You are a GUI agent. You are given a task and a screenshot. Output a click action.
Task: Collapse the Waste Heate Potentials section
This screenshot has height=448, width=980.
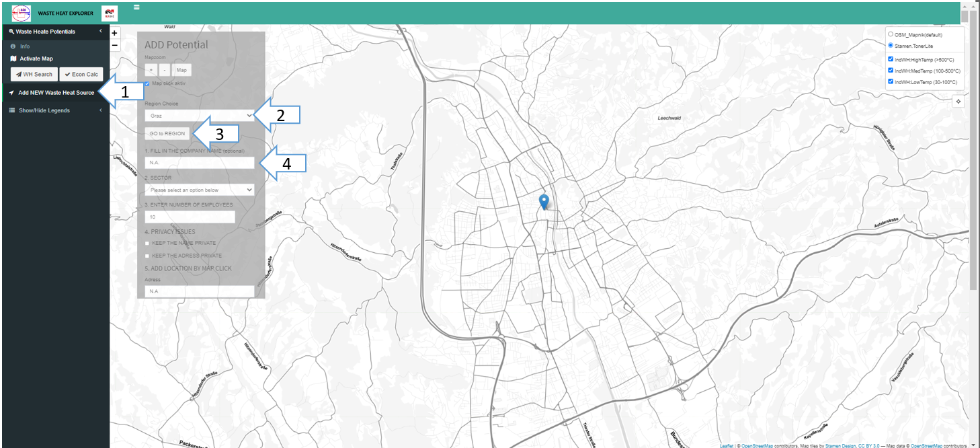[x=54, y=32]
